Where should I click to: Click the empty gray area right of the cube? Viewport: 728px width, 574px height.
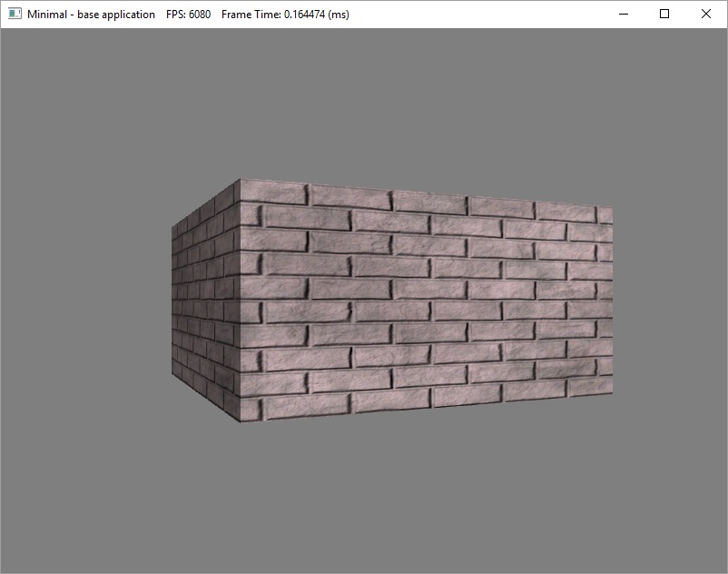tap(670, 300)
